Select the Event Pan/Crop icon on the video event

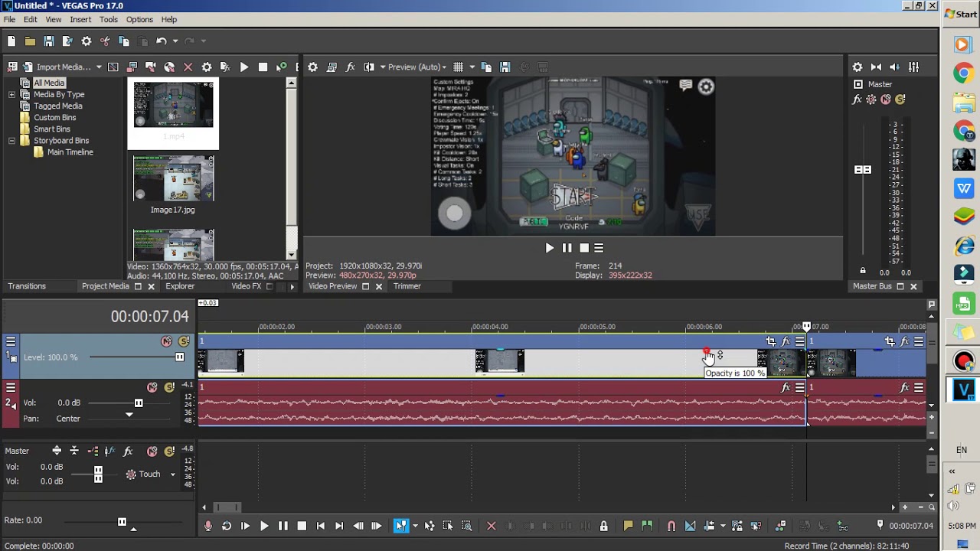click(x=771, y=341)
